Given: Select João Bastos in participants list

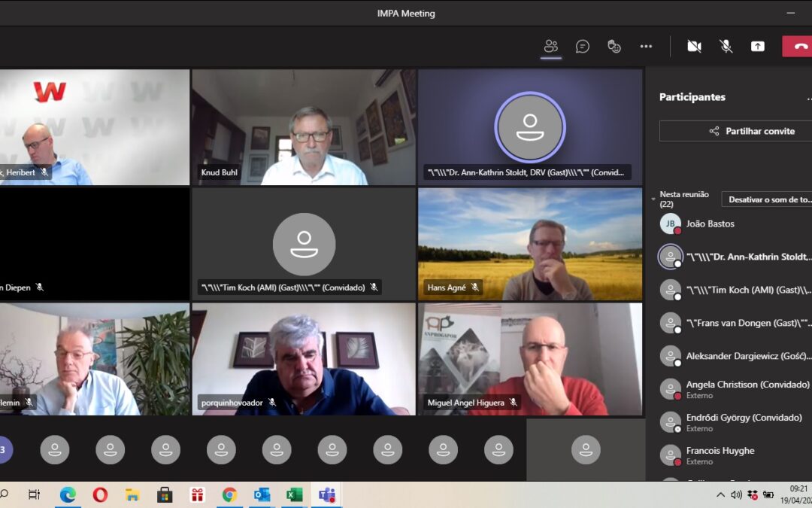Looking at the screenshot, I should 710,224.
